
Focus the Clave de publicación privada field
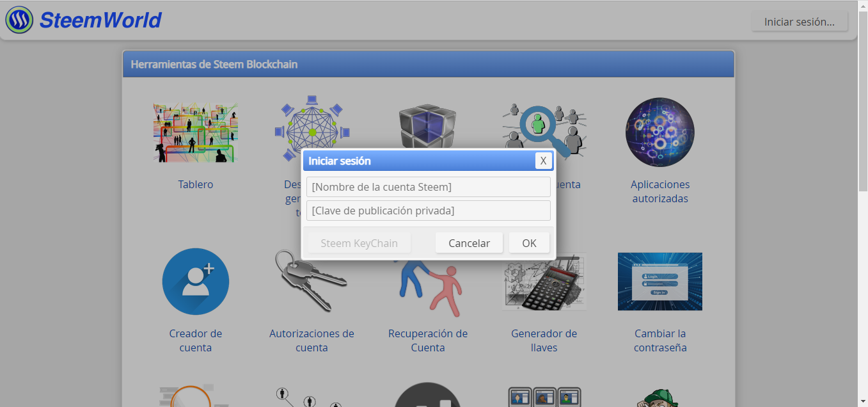tap(429, 211)
